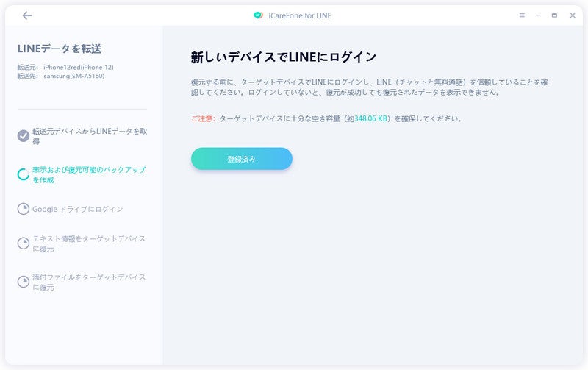Click the red ご注意 label
Viewport: 588px width, 370px height.
coord(203,118)
